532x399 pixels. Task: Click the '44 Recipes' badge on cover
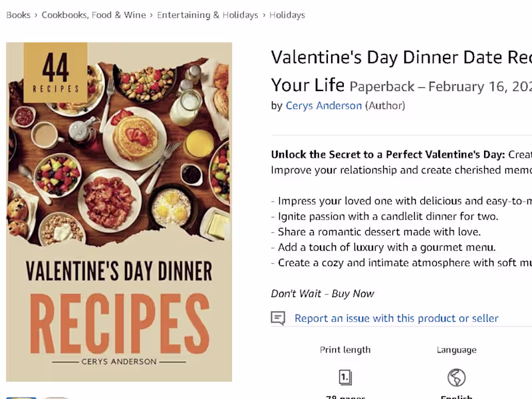tap(55, 73)
